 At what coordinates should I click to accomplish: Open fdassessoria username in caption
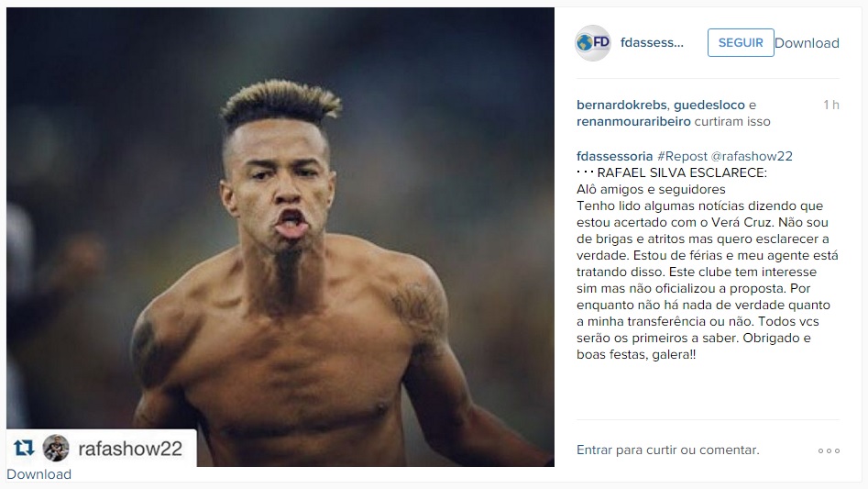pyautogui.click(x=614, y=156)
